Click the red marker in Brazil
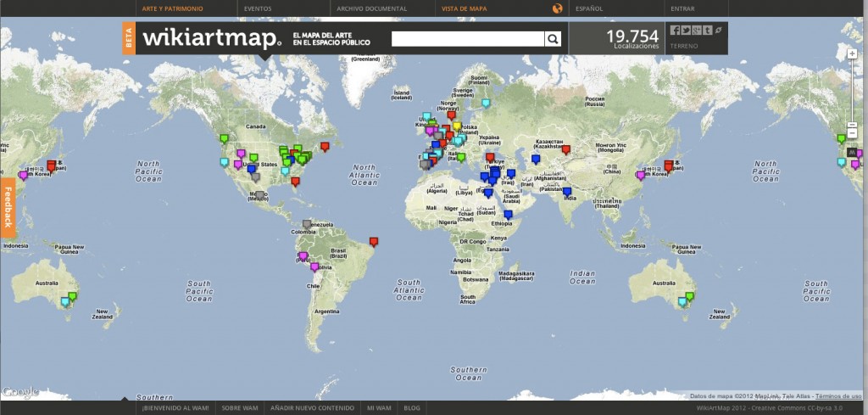The width and height of the screenshot is (868, 415). (x=374, y=242)
